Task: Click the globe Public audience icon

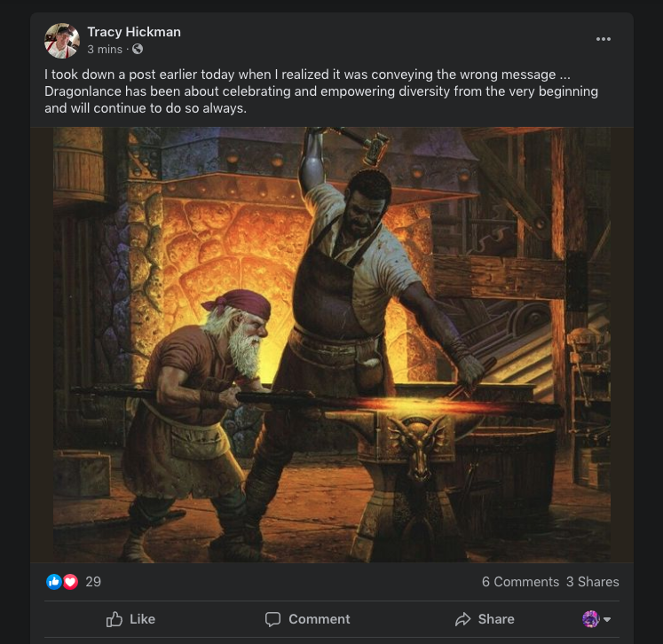Action: [138, 50]
